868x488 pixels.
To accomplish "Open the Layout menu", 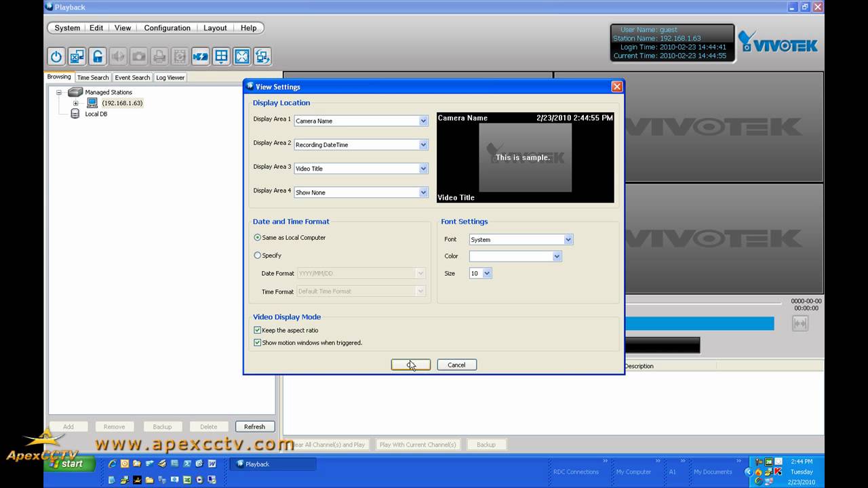I will tap(215, 28).
